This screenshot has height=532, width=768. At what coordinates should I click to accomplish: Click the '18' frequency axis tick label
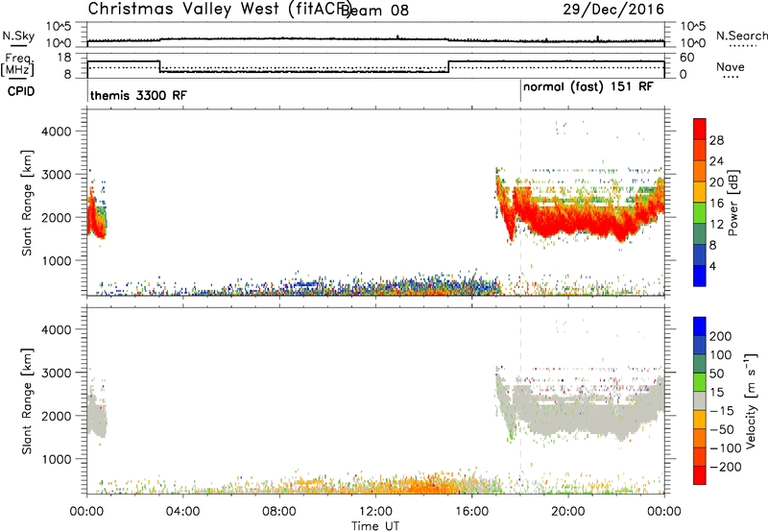point(64,58)
